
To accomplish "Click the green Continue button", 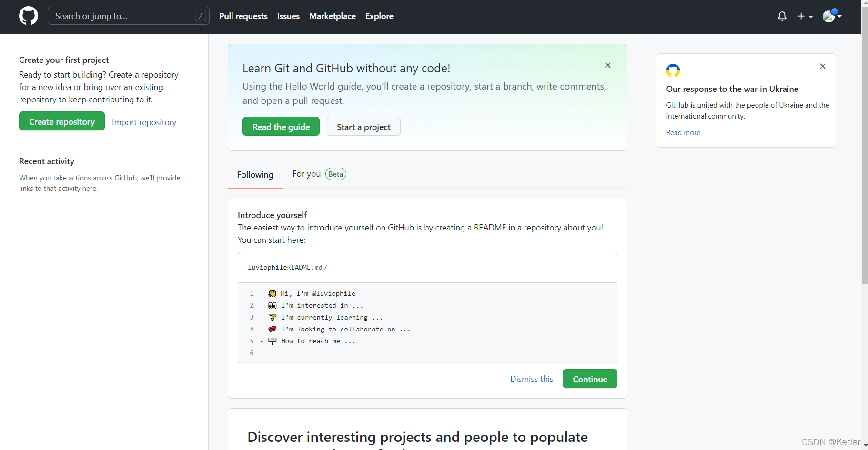I will coord(590,379).
